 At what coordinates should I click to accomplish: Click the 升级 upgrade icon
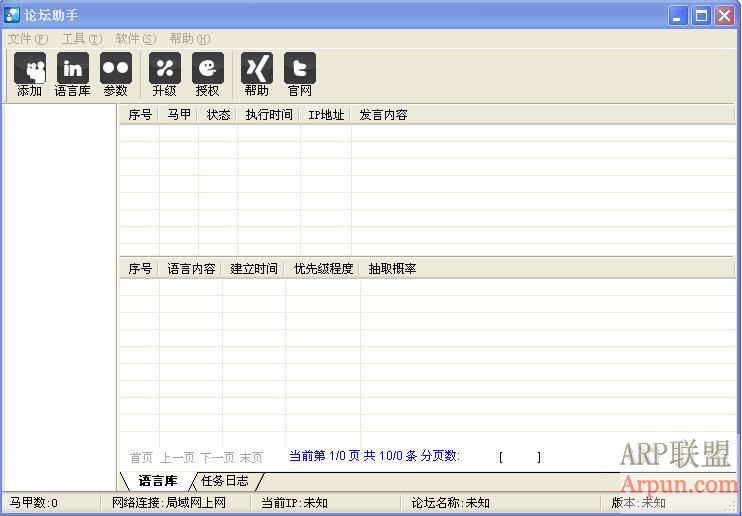pos(165,74)
